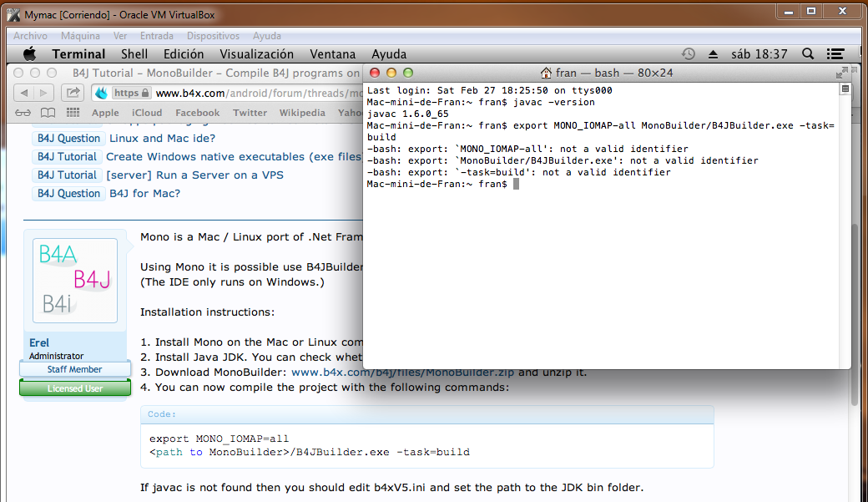Click the iCloud bookmark

pyautogui.click(x=147, y=113)
